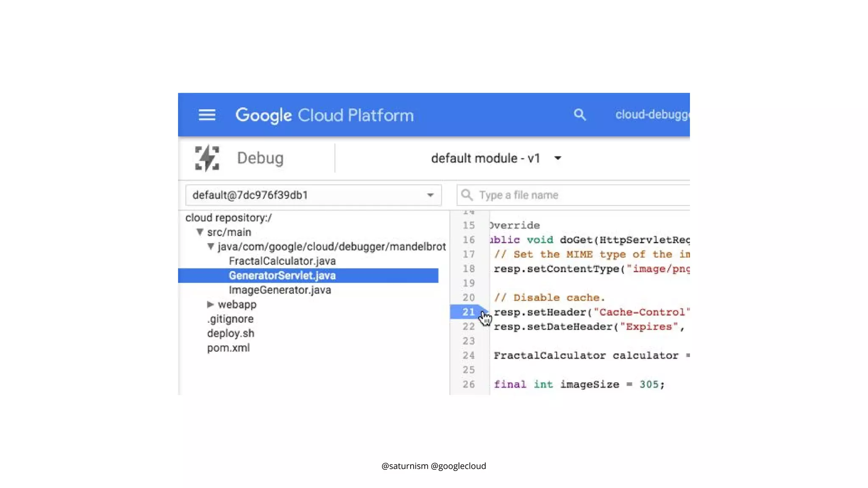The image size is (868, 488).
Task: Open search with the magnifier icon in header
Action: tap(580, 115)
